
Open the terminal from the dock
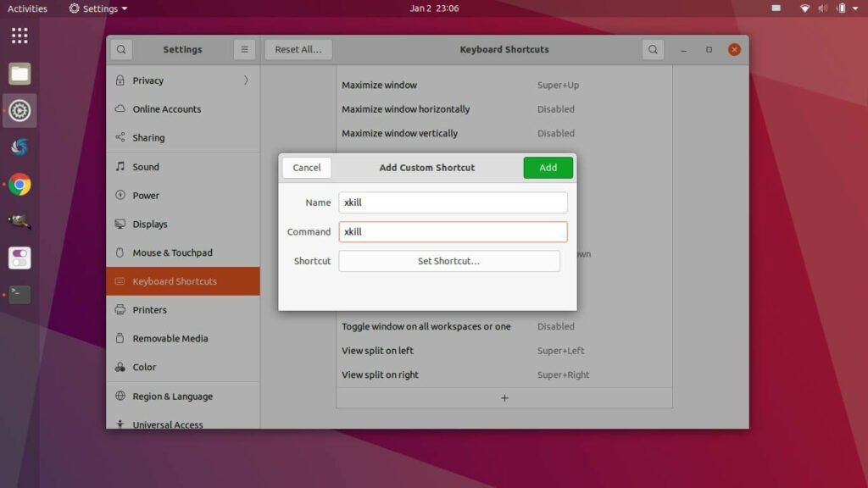19,294
